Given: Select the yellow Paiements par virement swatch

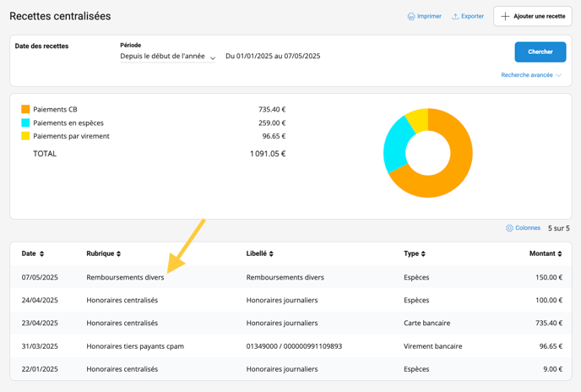Looking at the screenshot, I should 25,136.
